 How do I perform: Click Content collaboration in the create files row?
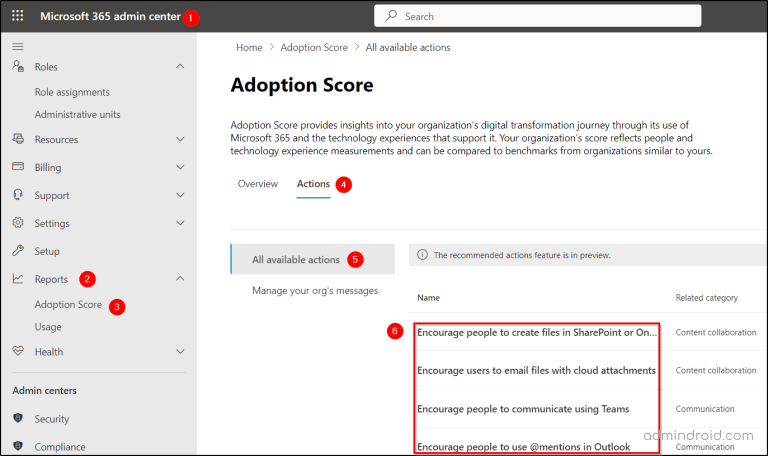[x=716, y=332]
